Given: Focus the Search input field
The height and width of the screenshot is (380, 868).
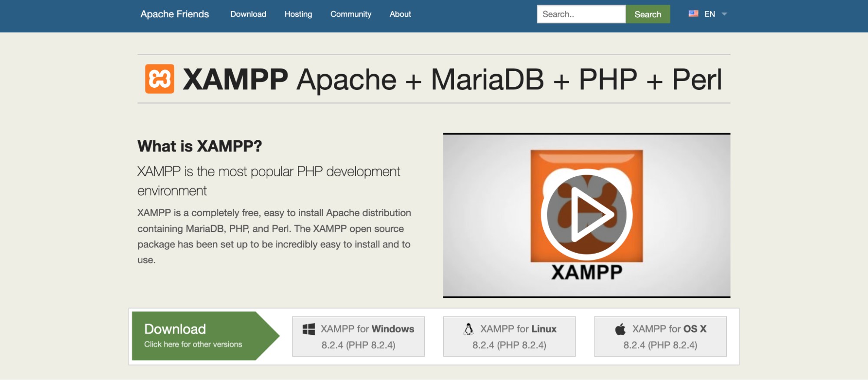Looking at the screenshot, I should pyautogui.click(x=581, y=14).
